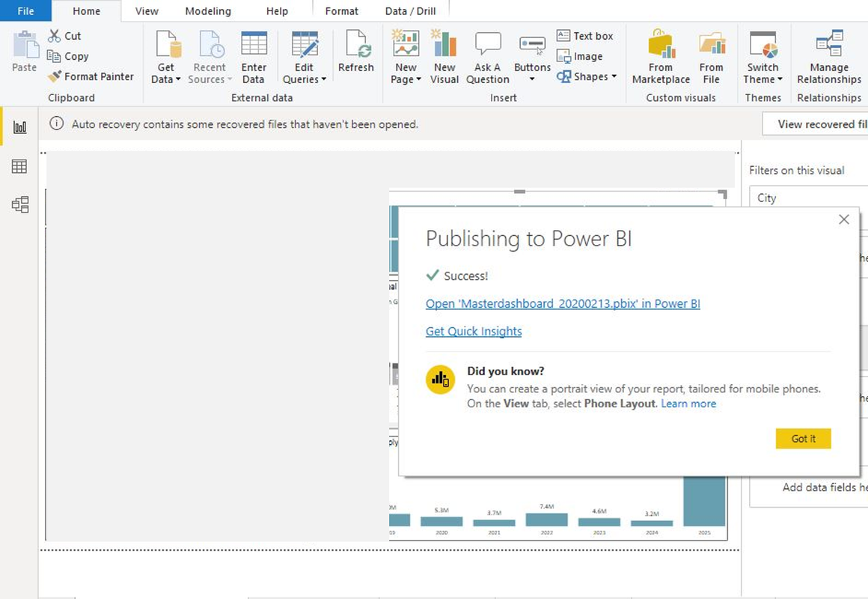The height and width of the screenshot is (599, 868).
Task: Get custom visual From Marketplace
Action: pos(661,57)
